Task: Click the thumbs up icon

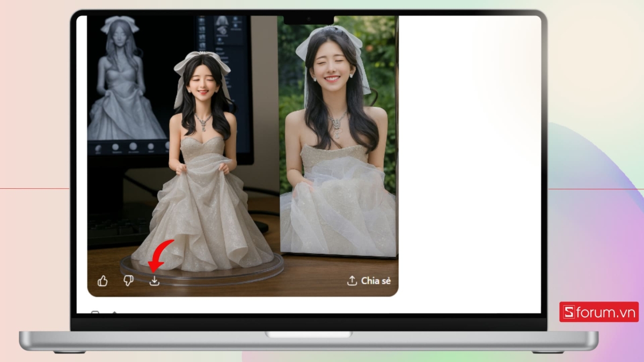Action: point(103,281)
